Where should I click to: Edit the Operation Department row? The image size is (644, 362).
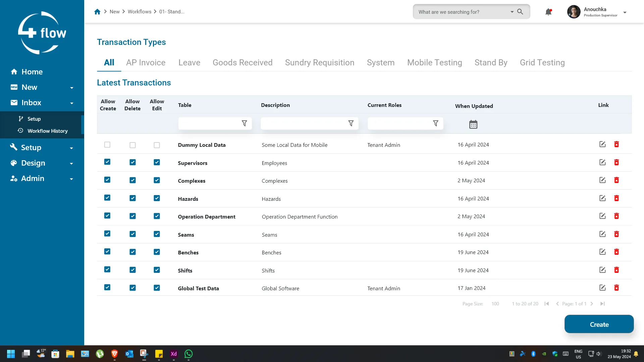602,216
